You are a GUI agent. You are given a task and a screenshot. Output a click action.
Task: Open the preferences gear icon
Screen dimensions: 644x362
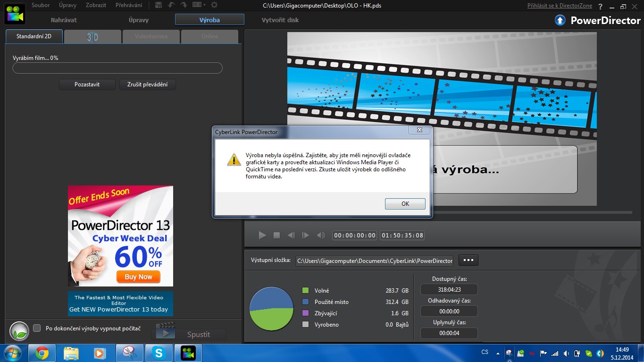pos(214,5)
